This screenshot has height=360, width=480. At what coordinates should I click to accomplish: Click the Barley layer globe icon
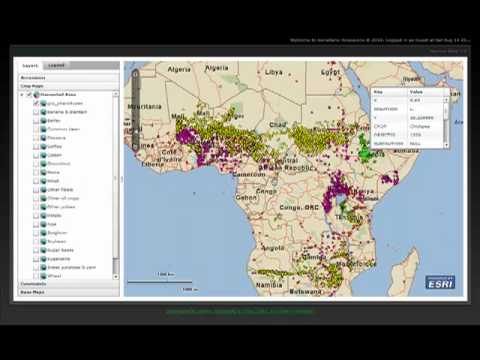[43, 121]
